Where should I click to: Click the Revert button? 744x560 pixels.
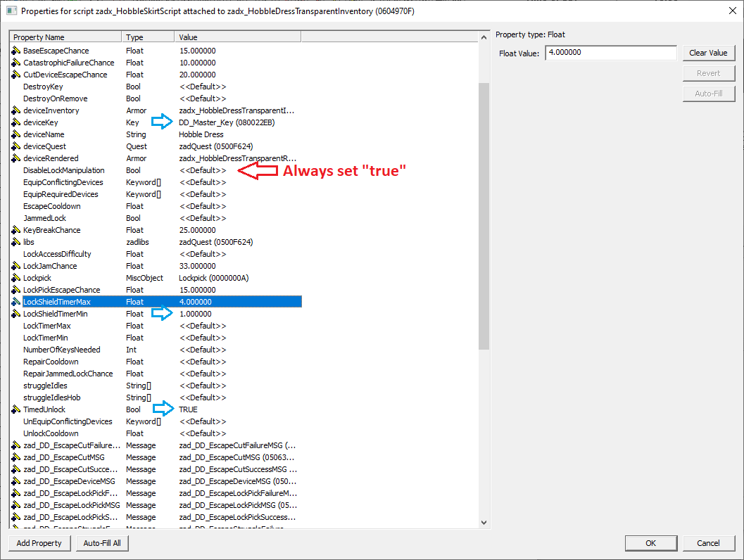708,73
